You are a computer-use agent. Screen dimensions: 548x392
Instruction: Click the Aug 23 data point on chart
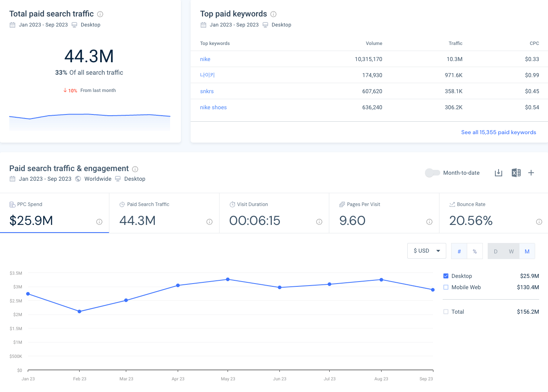[381, 280]
